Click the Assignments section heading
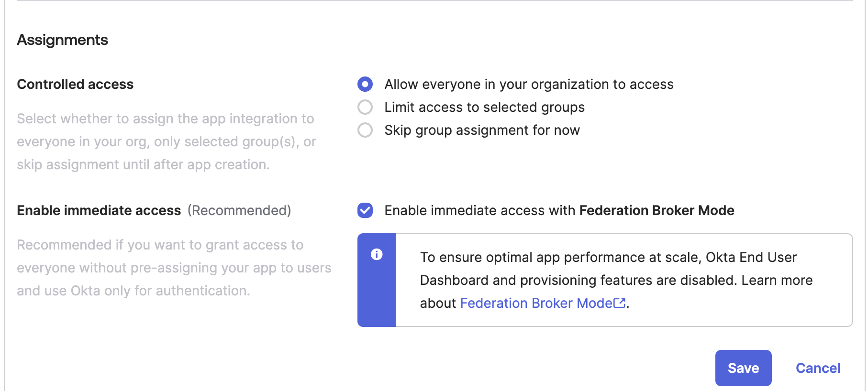Viewport: 868px width, 391px height. click(x=63, y=40)
